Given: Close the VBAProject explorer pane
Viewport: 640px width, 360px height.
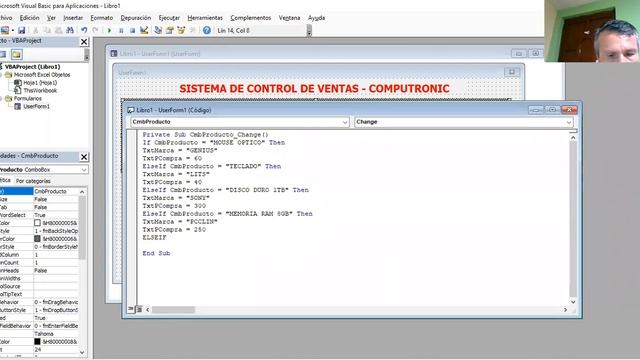Looking at the screenshot, I should 84,41.
